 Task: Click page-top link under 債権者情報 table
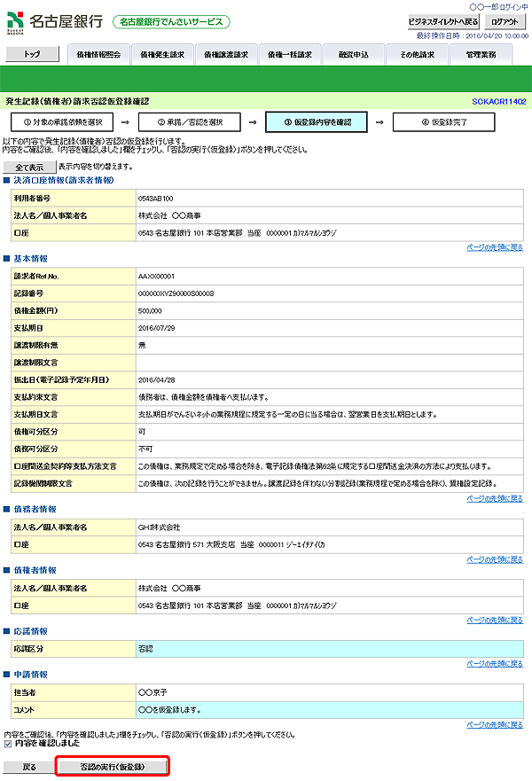495,621
